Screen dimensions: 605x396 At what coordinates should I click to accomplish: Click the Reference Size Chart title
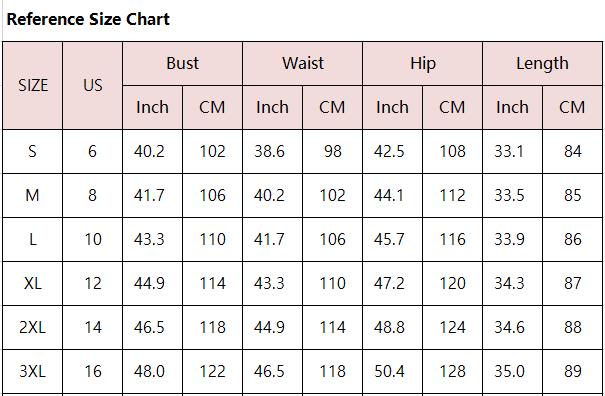tap(88, 19)
